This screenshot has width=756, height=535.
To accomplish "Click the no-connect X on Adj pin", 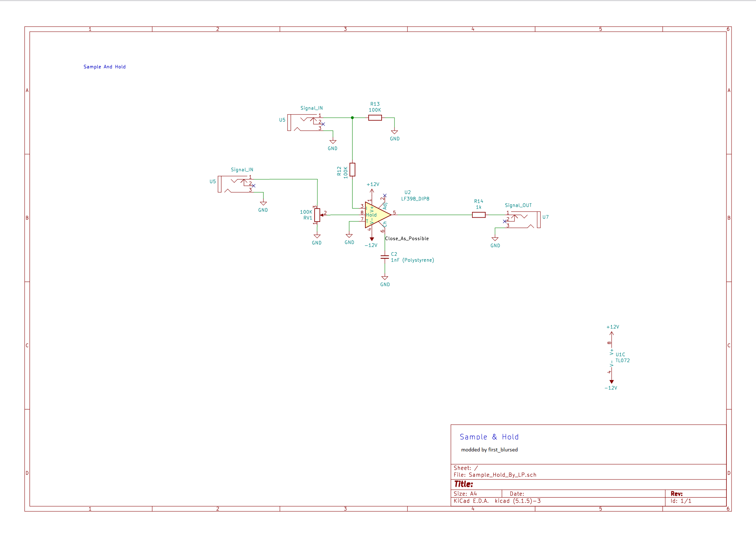I will [x=384, y=196].
